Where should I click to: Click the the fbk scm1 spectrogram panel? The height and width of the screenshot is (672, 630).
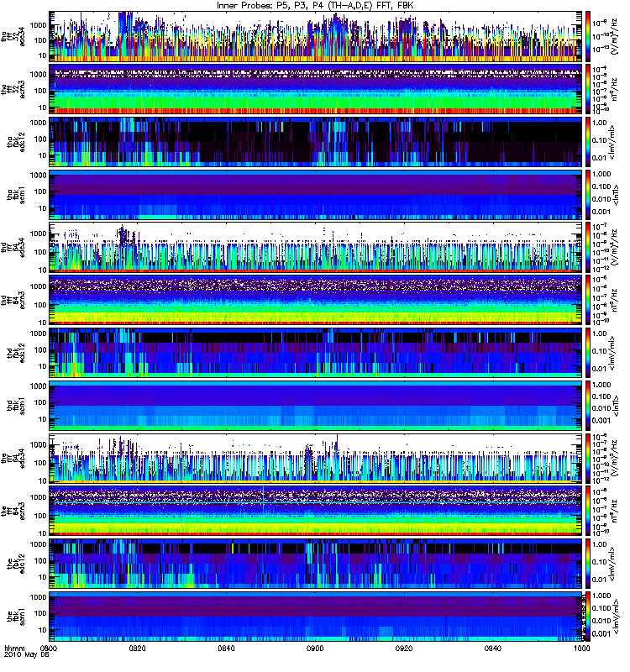[316, 617]
